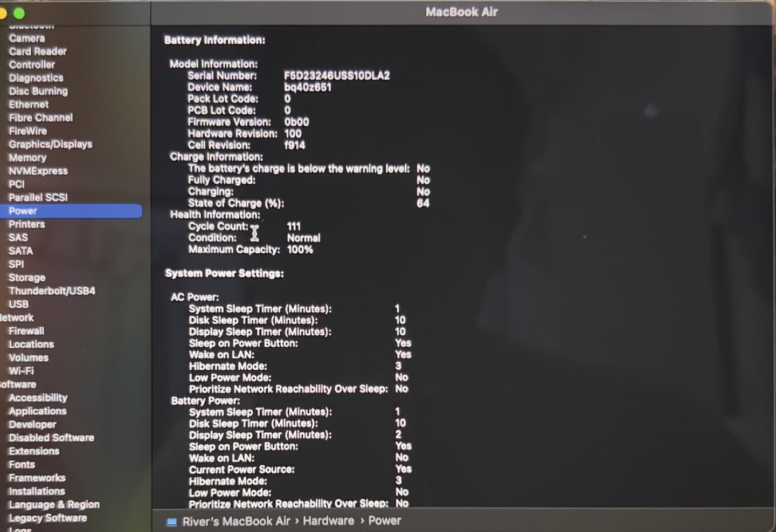Select Volumes in the sidebar
This screenshot has height=532, width=776.
(x=29, y=358)
